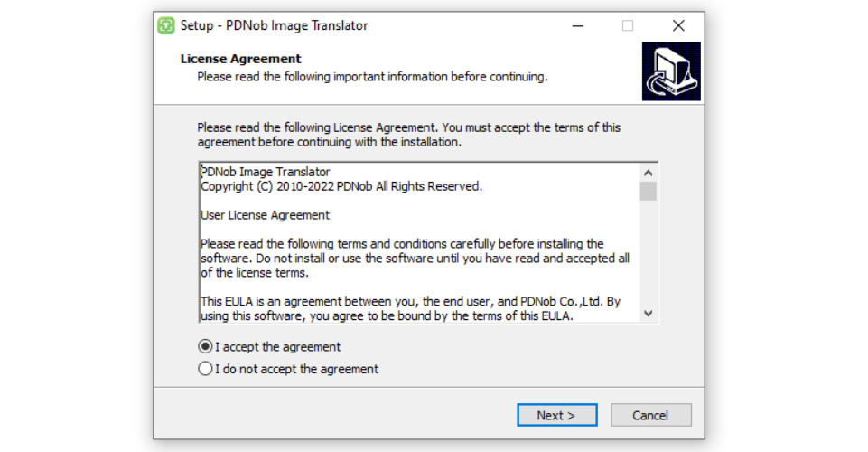The height and width of the screenshot is (452, 868).
Task: Click the Copyright 2010-2022 line in license
Action: [x=341, y=186]
